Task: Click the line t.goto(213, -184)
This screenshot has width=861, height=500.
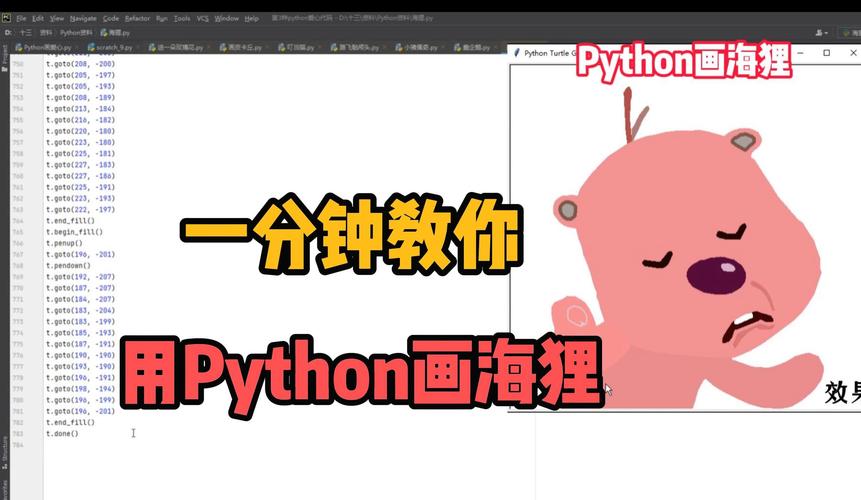Action: [80, 109]
